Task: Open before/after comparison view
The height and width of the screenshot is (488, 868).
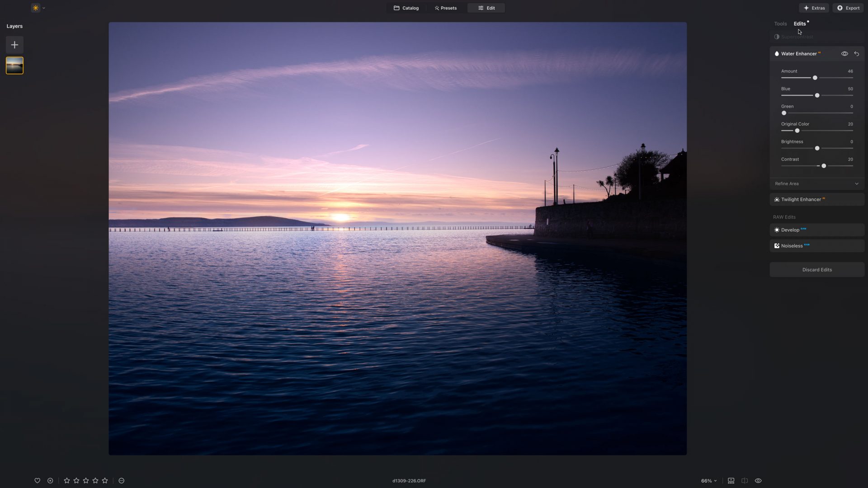Action: [744, 480]
